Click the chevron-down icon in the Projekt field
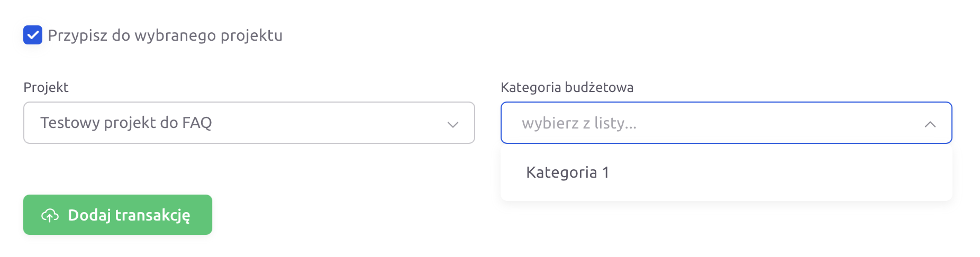The height and width of the screenshot is (257, 980). (452, 124)
